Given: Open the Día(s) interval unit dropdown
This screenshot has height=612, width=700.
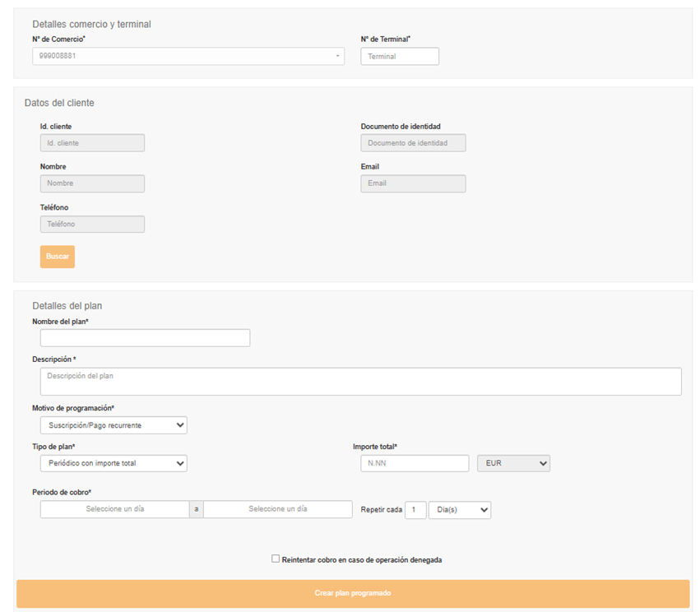Looking at the screenshot, I should pyautogui.click(x=459, y=510).
